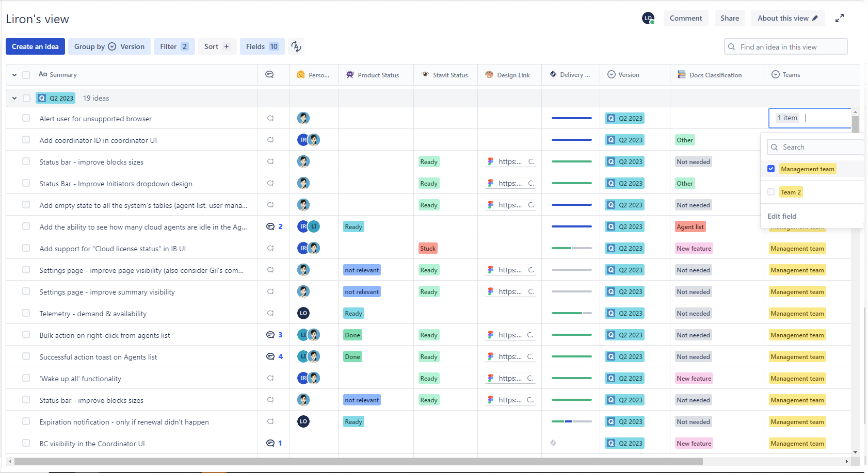The height and width of the screenshot is (473, 868).
Task: Click comment icon for Telemetry demand row
Action: 270,313
